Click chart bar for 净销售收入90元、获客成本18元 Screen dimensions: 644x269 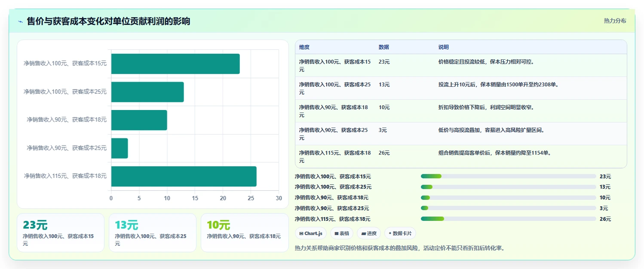(139, 120)
